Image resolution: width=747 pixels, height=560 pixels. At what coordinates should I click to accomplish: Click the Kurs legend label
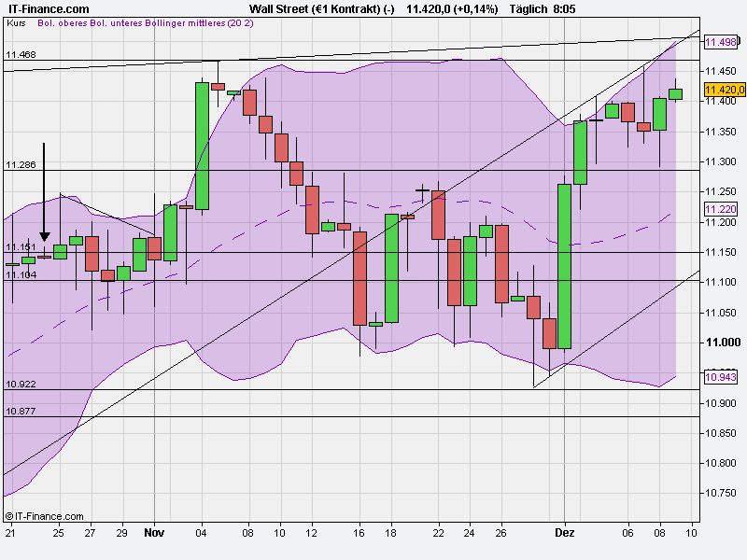coord(16,22)
